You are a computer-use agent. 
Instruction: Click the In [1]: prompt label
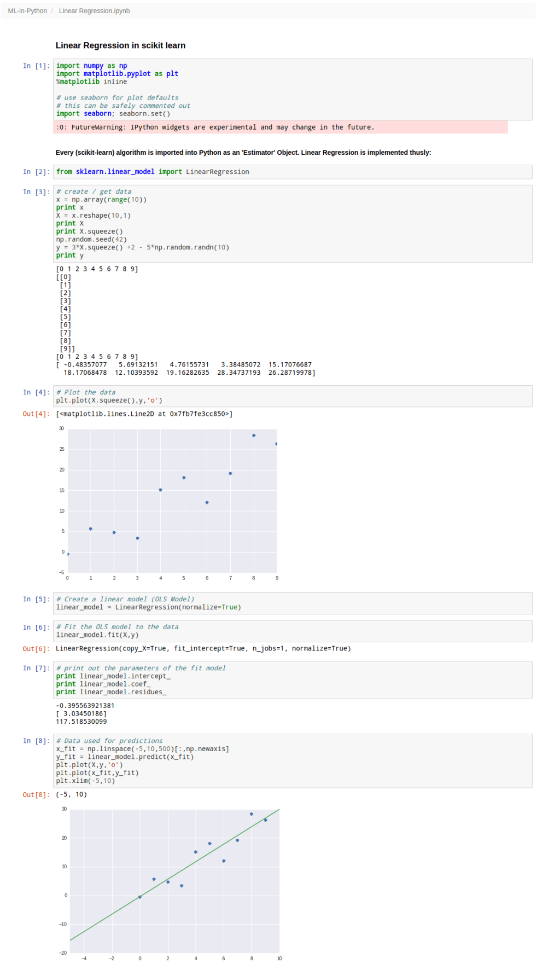pos(36,66)
